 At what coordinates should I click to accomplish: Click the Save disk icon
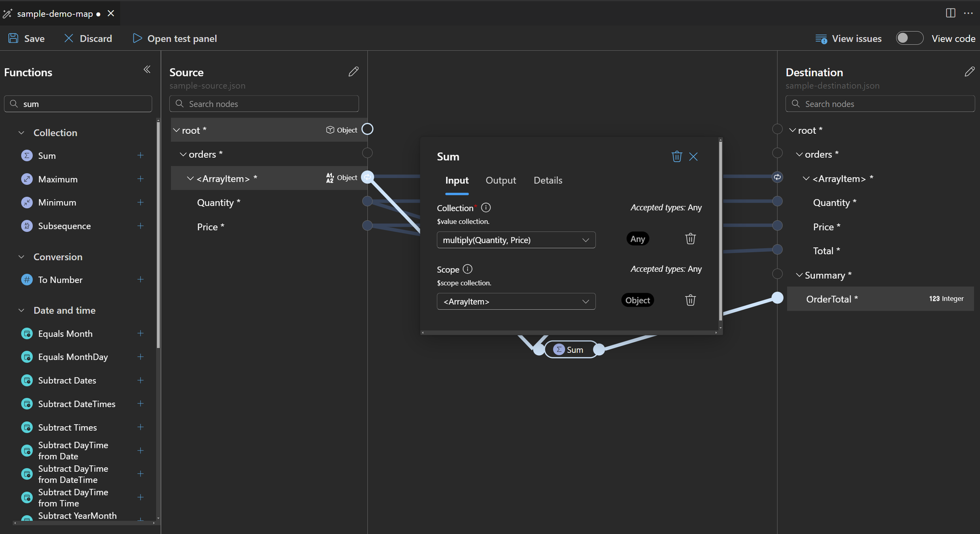(13, 38)
